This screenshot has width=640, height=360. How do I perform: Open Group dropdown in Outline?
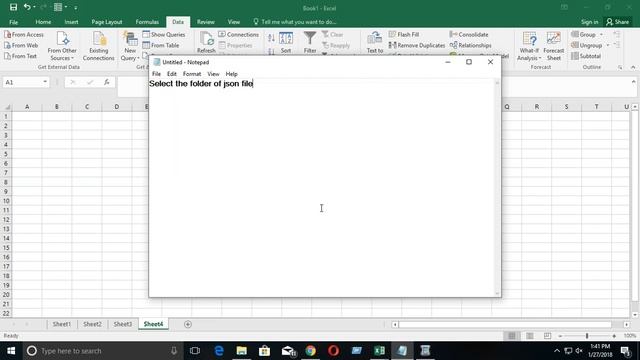pyautogui.click(x=587, y=35)
